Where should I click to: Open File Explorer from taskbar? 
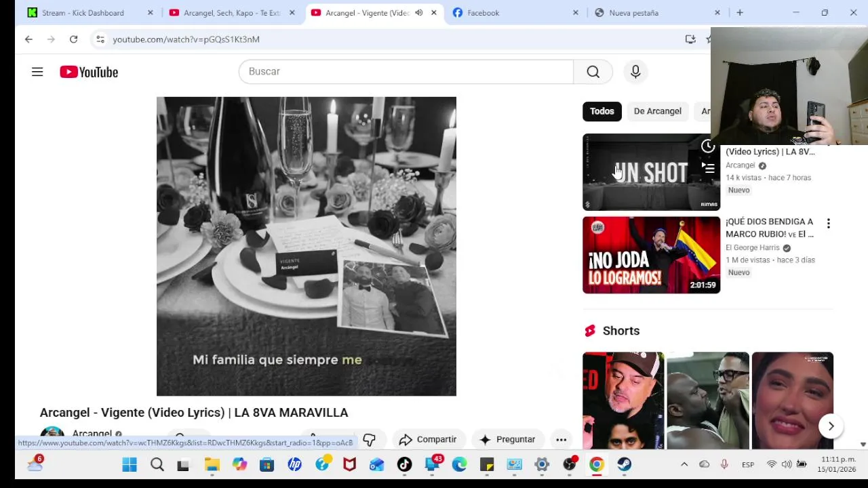pyautogui.click(x=212, y=464)
